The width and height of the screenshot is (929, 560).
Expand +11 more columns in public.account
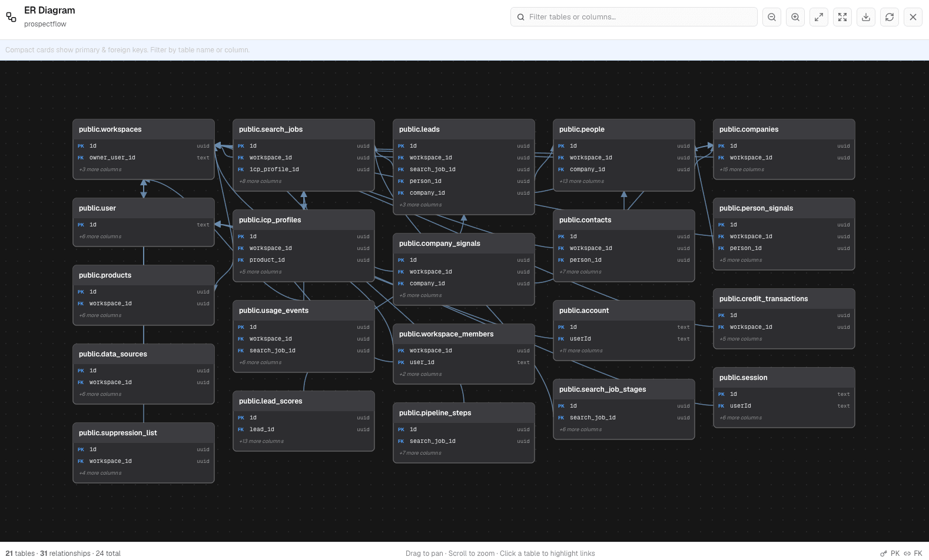coord(581,351)
